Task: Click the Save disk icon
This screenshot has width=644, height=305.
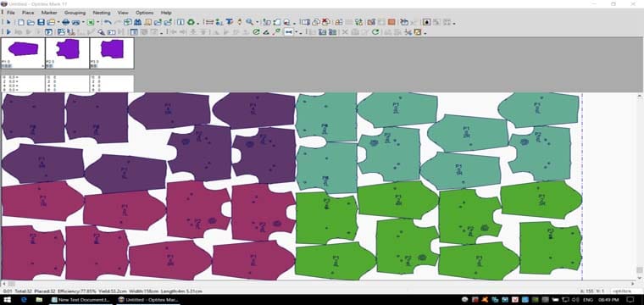Action: click(x=41, y=22)
